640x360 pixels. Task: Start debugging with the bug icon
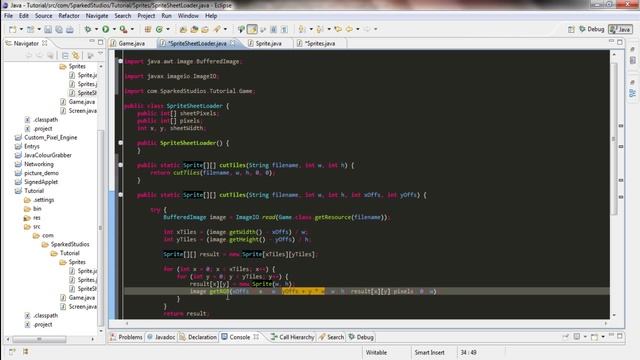point(88,29)
